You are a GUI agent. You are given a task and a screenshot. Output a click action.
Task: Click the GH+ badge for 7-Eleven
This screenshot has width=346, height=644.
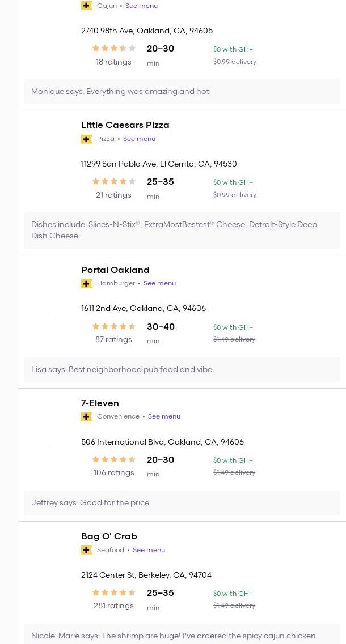coord(87,416)
